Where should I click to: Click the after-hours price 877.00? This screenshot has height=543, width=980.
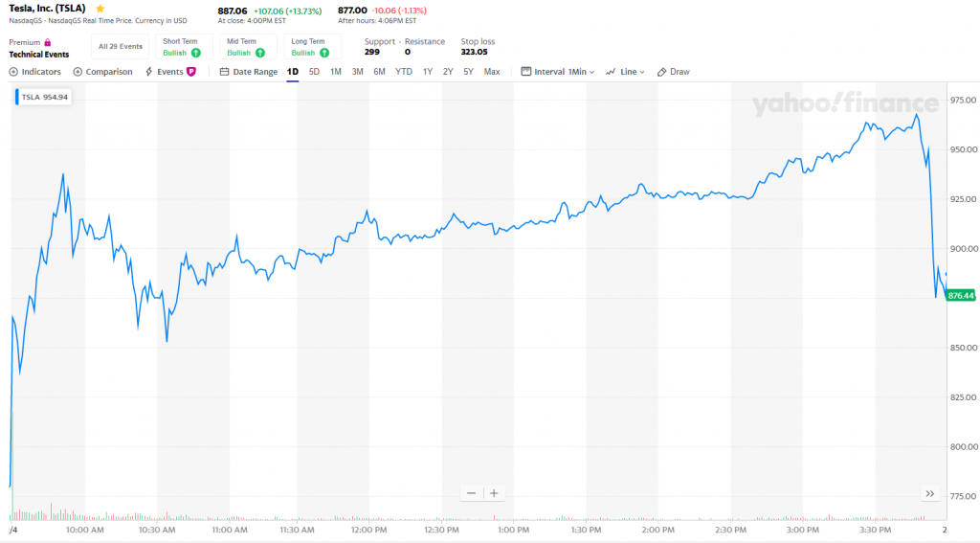(x=352, y=11)
